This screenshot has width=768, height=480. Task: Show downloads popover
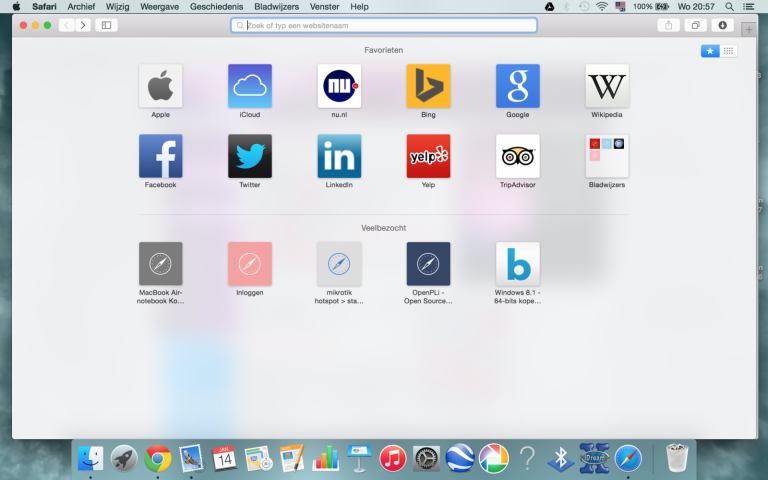coord(723,25)
